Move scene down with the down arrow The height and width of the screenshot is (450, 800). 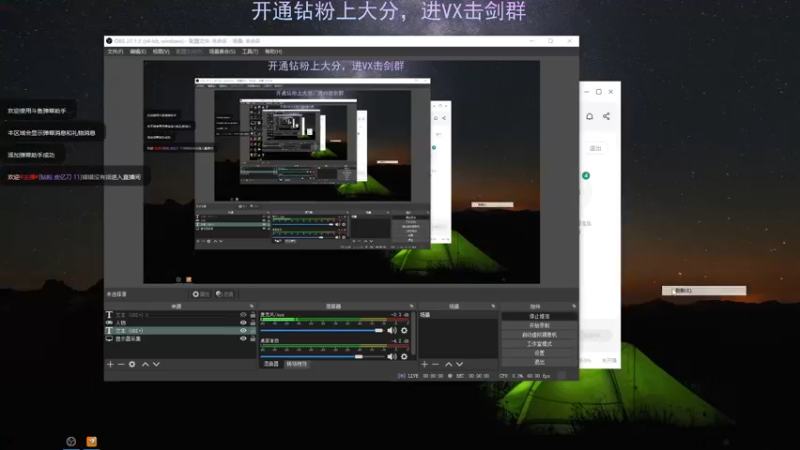pos(460,364)
